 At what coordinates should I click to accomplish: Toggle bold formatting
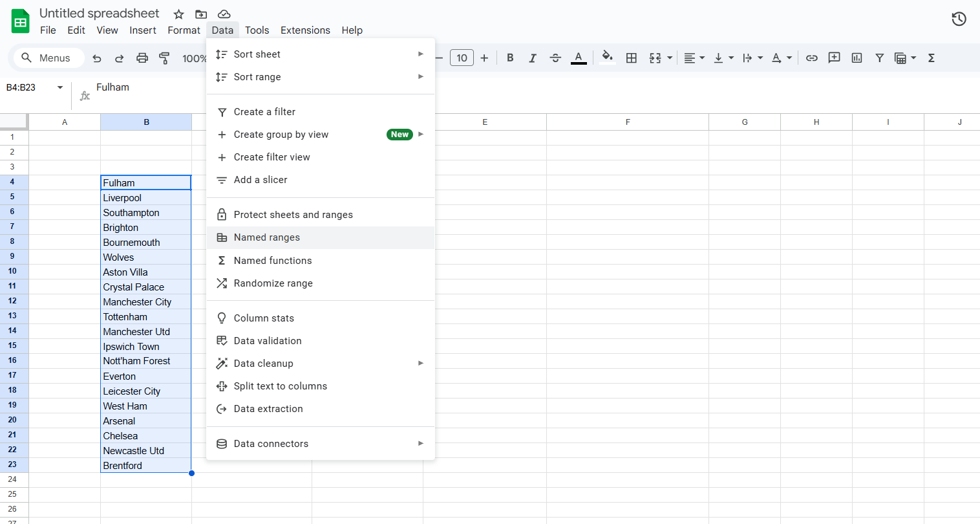(x=510, y=58)
